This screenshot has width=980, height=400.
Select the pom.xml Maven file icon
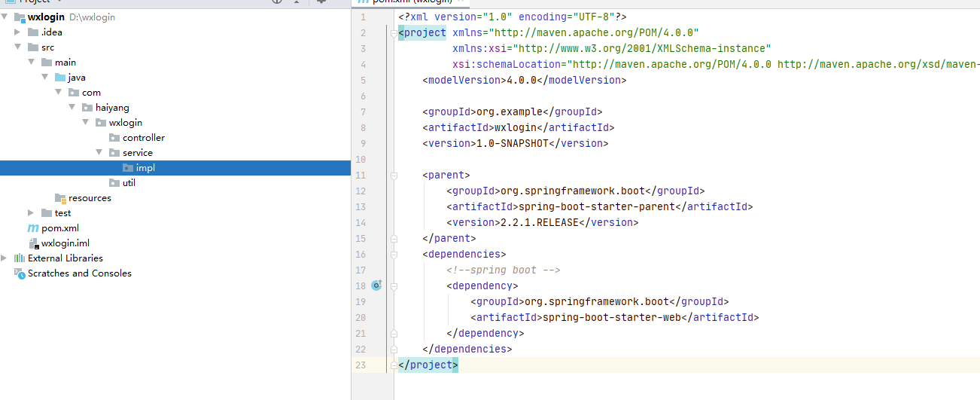coord(33,228)
